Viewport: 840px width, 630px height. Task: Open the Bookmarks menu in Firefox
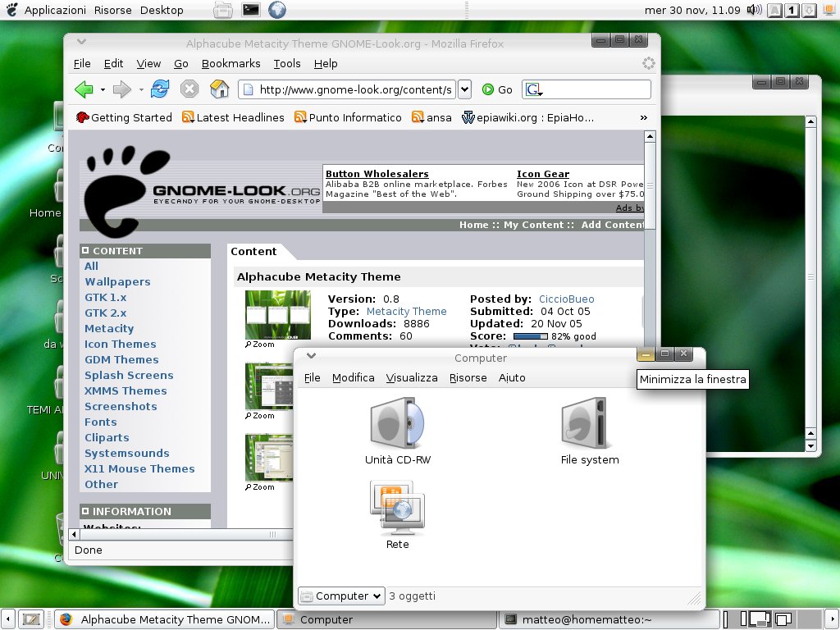tap(231, 63)
